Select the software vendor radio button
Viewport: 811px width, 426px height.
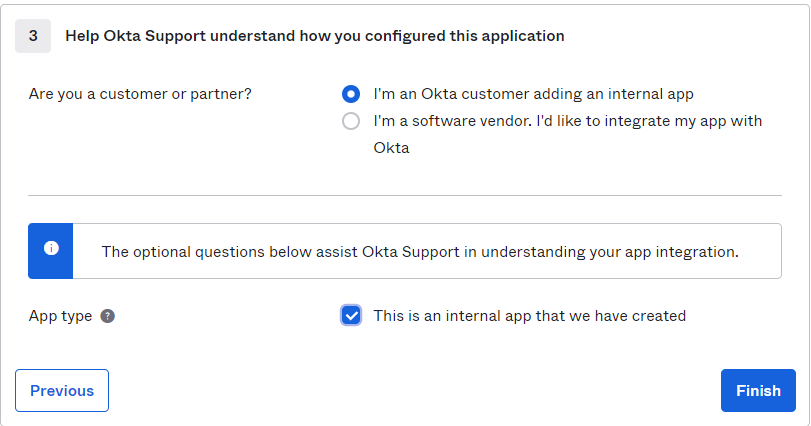click(x=351, y=121)
